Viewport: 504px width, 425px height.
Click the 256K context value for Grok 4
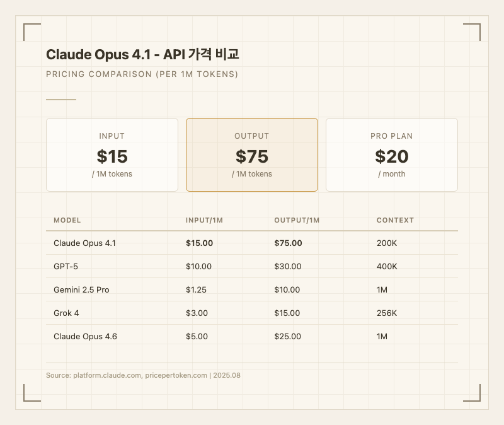[387, 313]
